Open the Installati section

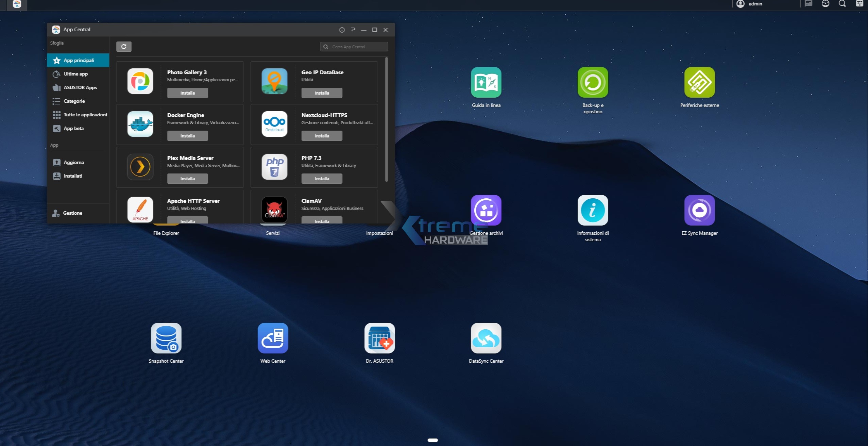pyautogui.click(x=73, y=176)
